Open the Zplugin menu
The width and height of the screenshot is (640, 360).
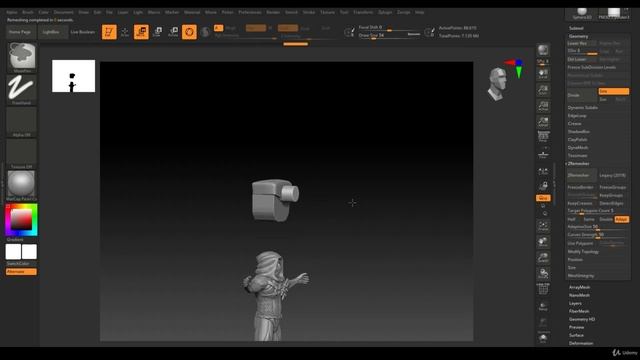(385, 12)
